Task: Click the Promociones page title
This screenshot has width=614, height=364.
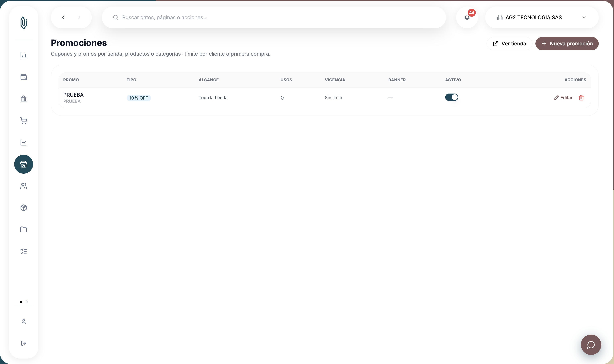Action: 79,43
